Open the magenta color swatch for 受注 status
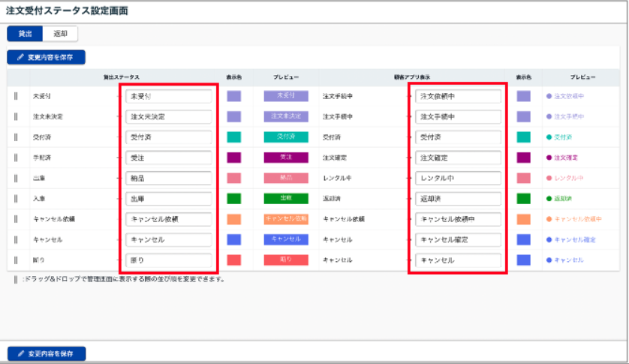This screenshot has height=364, width=629. point(233,158)
